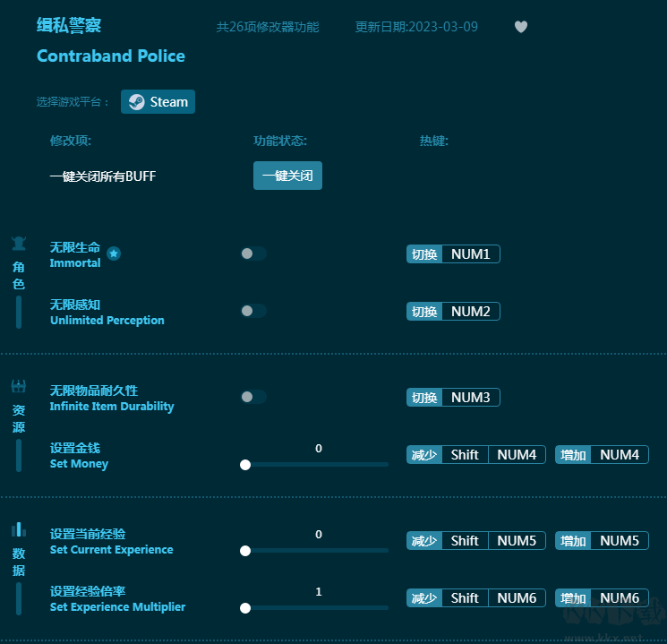Click 减少 Shift NUM6 for Experience Multiplier

point(476,598)
